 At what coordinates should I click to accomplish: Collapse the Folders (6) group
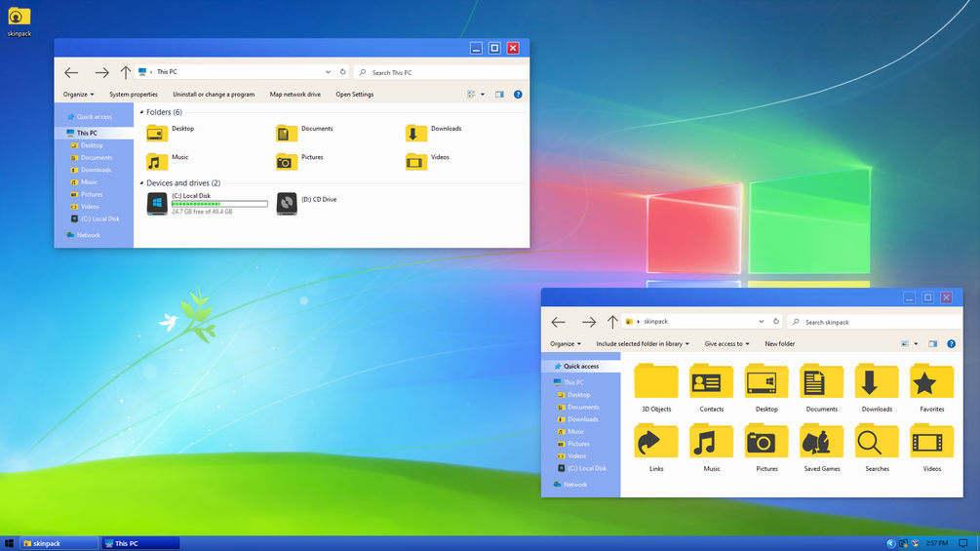(x=141, y=112)
